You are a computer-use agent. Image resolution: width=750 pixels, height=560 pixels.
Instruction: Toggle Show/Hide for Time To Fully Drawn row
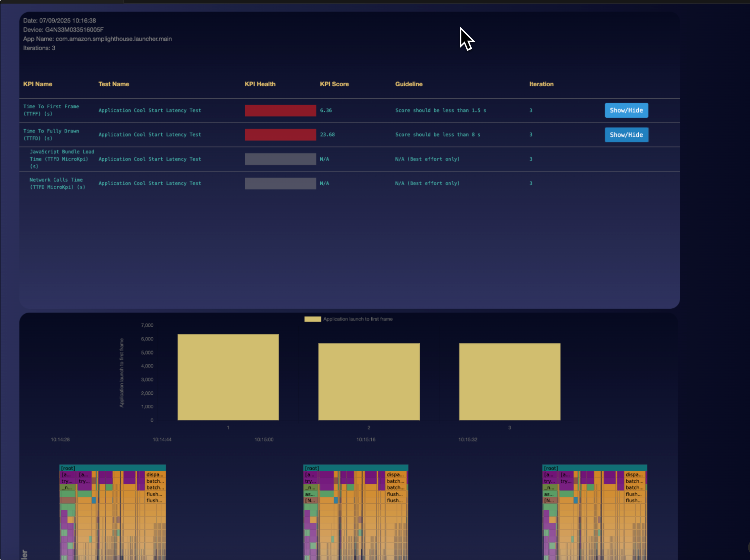(x=626, y=134)
